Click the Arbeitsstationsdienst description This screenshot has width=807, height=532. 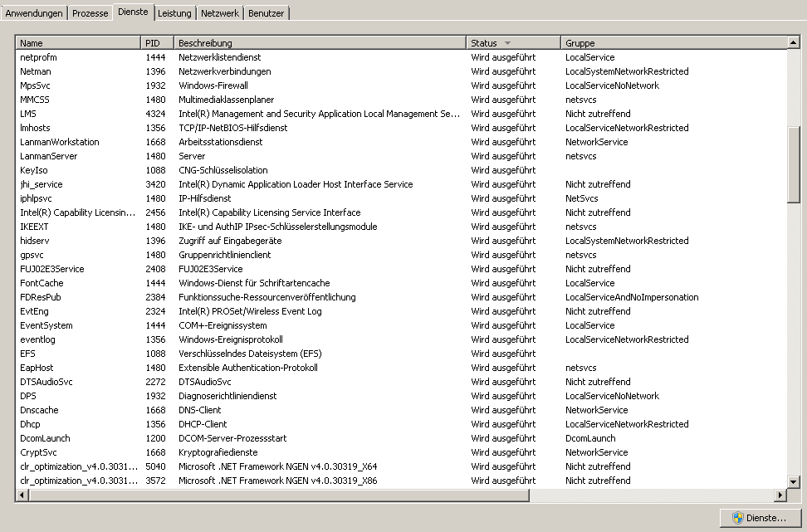[x=220, y=142]
